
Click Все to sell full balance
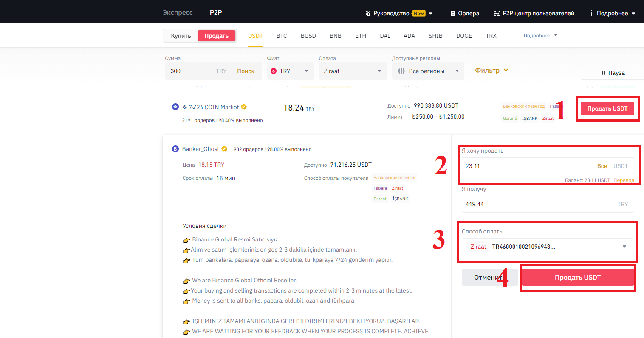[602, 166]
